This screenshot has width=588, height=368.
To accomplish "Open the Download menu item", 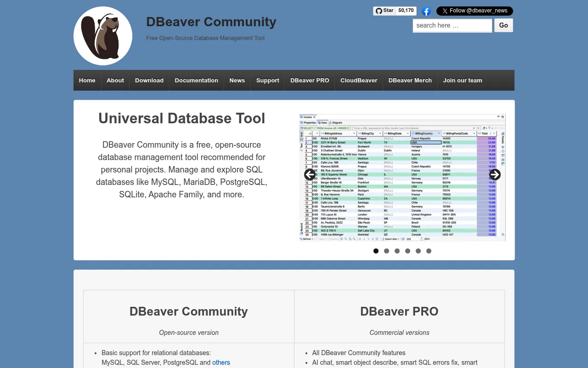I will 149,80.
